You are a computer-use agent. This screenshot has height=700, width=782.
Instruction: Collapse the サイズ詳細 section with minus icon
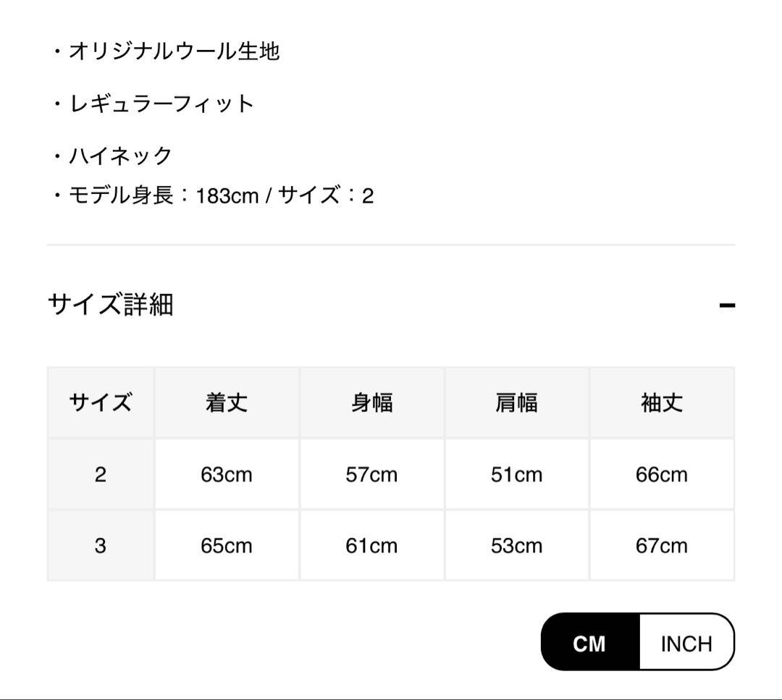click(727, 305)
